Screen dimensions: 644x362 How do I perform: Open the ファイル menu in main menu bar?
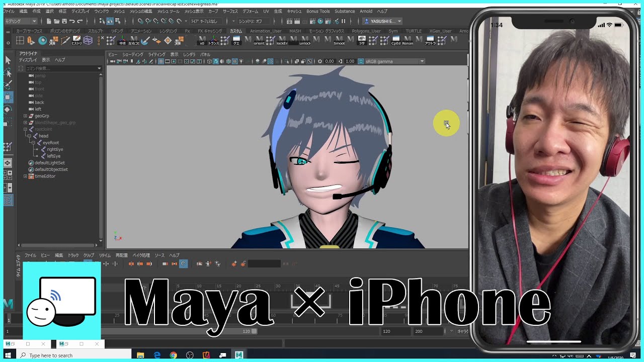[9, 11]
